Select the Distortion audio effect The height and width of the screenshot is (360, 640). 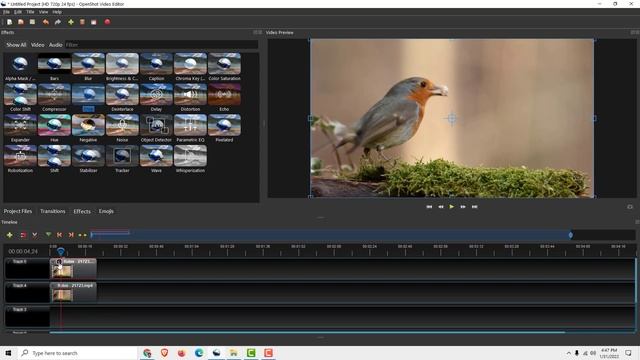point(190,98)
